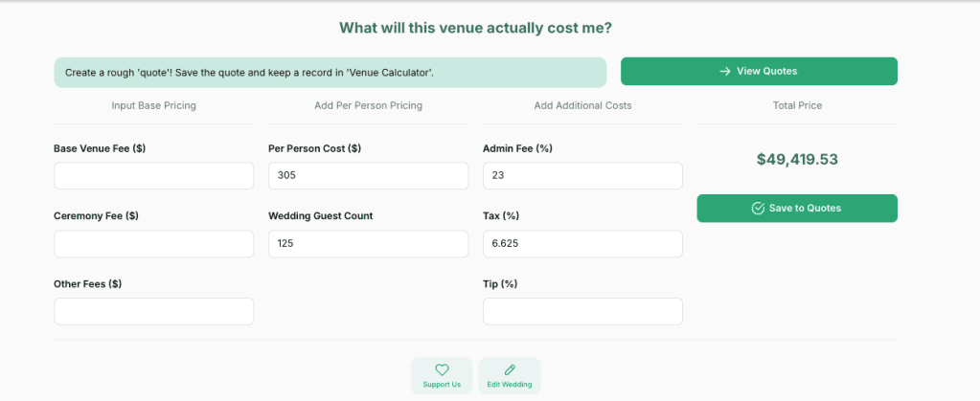
Task: Click the Tax percentage input
Action: [582, 244]
